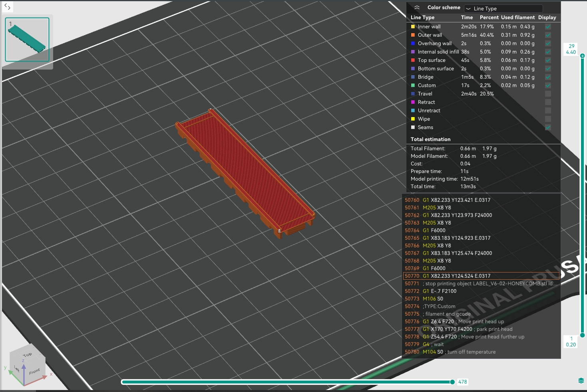
Task: Click the Retract magenta color swatch
Action: point(413,102)
